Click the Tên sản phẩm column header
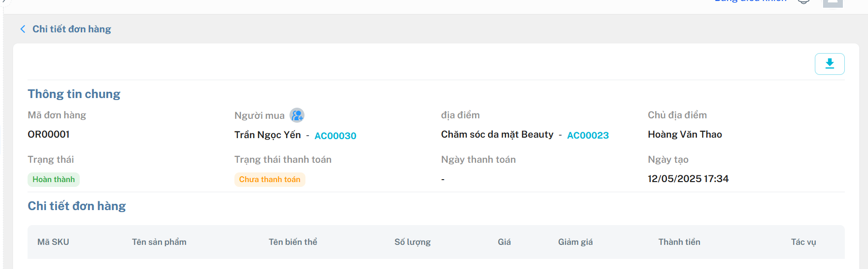Viewport: 868px width, 269px height. pos(159,242)
